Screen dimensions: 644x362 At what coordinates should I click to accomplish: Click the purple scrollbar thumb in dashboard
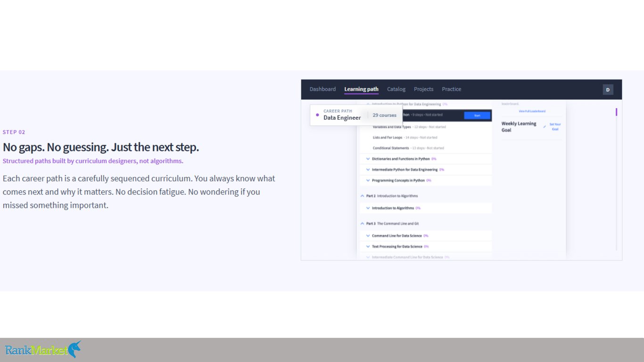coord(616,112)
